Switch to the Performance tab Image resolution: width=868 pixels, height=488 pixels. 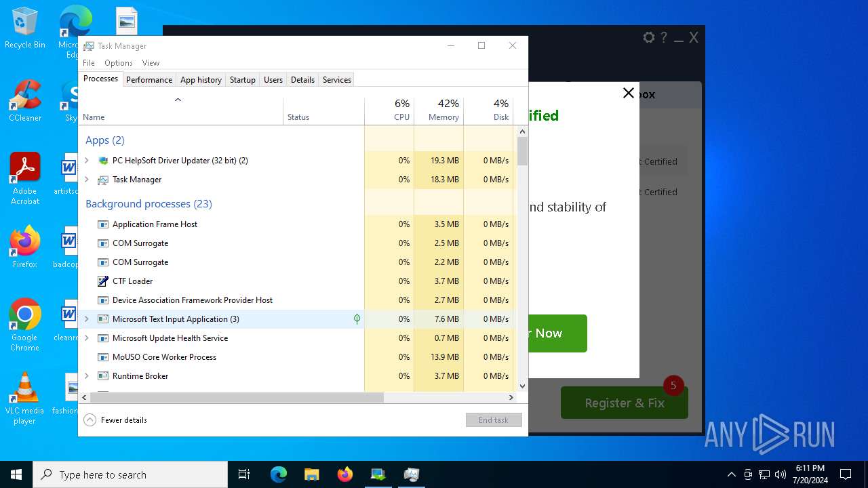149,80
